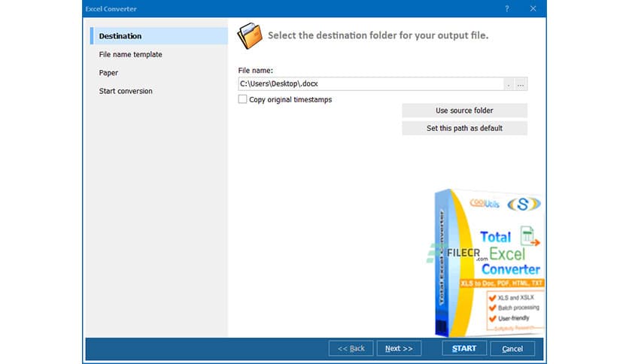Proceed with the Next >> button

coord(399,348)
